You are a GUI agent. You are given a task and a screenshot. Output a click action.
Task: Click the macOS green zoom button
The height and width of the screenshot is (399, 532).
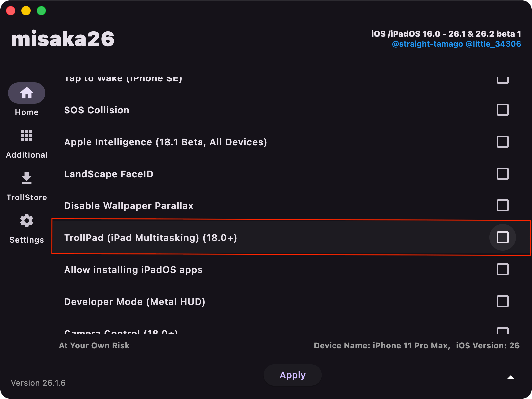pyautogui.click(x=41, y=11)
